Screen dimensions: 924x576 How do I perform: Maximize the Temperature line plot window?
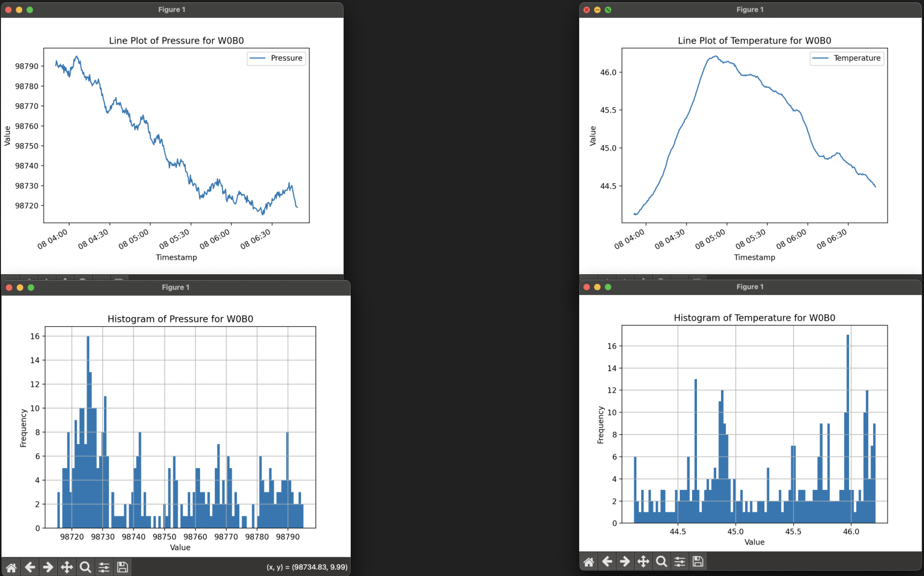click(x=608, y=10)
